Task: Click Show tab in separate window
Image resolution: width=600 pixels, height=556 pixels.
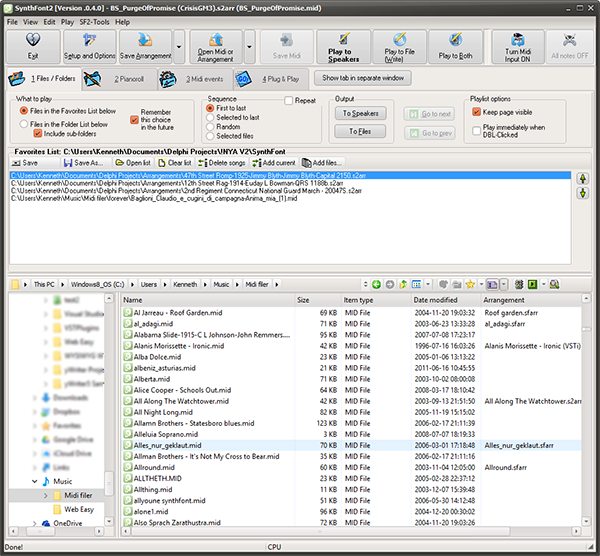Action: coord(363,77)
